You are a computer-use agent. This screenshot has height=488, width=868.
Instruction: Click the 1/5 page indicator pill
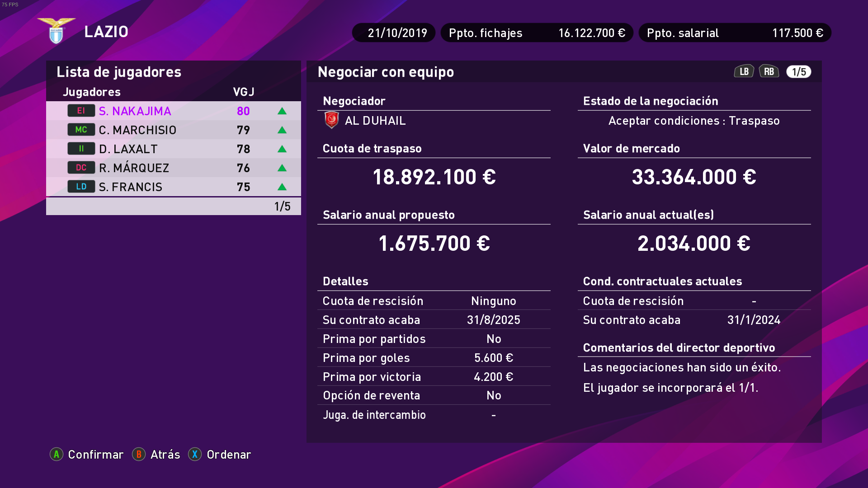tap(798, 72)
